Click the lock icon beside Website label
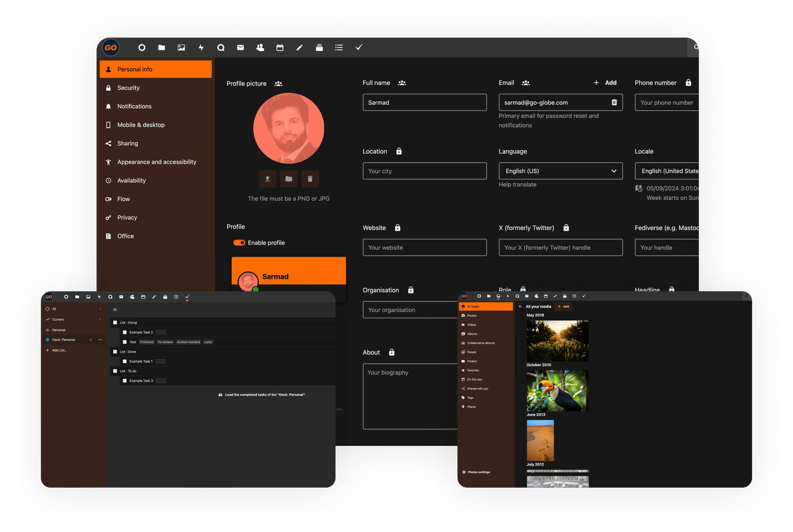793x532 pixels. coord(398,228)
